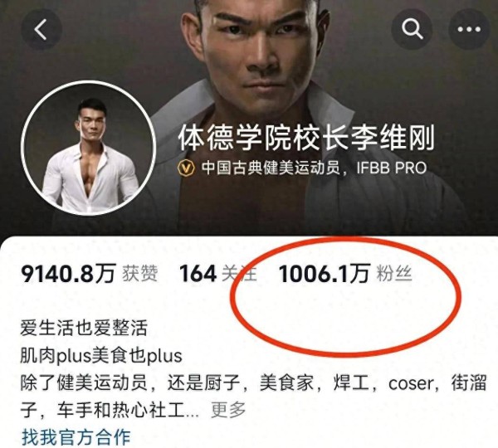498x448 pixels.
Task: Open the three-dot more options menu
Action: (x=469, y=29)
